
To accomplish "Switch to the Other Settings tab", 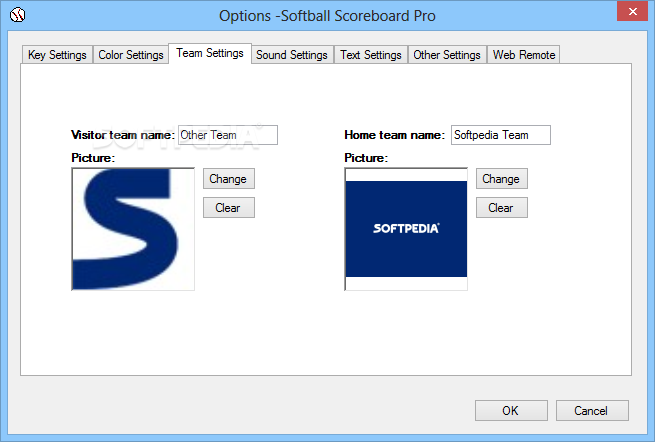I will point(447,55).
